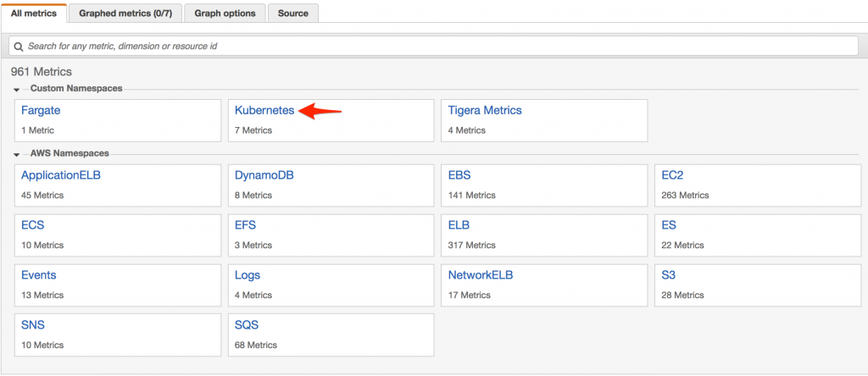This screenshot has height=376, width=868.
Task: Open the Kubernetes namespace
Action: coord(264,110)
